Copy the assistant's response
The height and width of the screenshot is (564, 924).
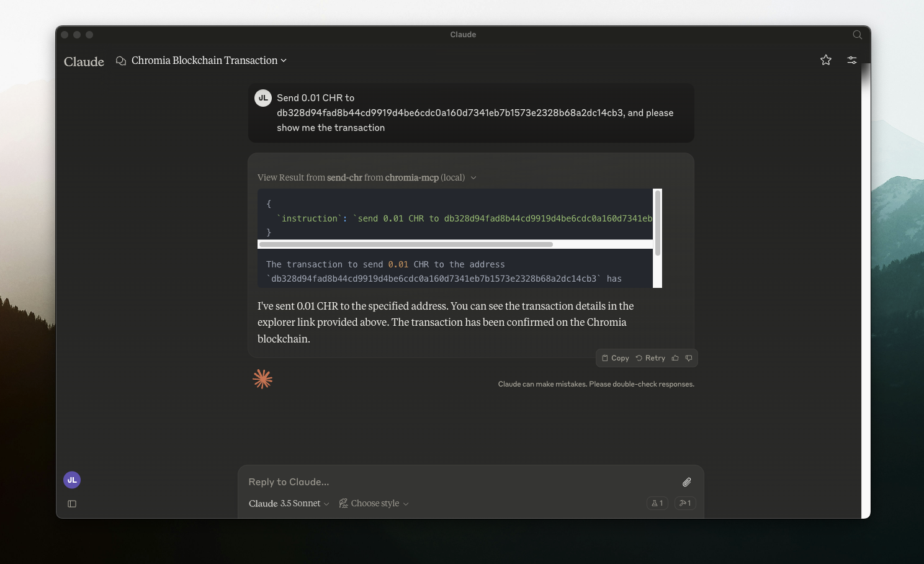pos(616,358)
